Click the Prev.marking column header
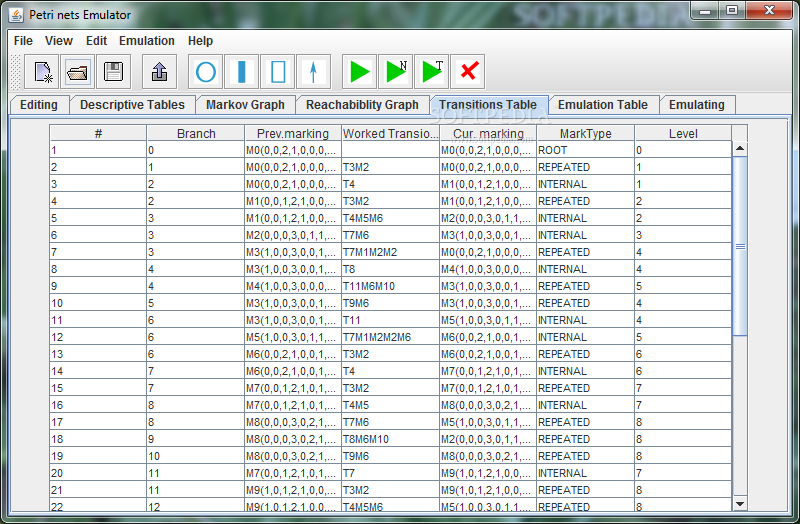Viewport: 800px width, 524px height. tap(293, 133)
